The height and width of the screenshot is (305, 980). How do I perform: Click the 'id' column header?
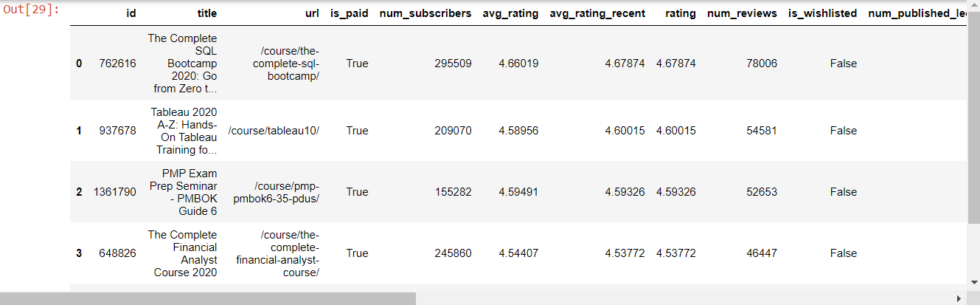tap(131, 13)
